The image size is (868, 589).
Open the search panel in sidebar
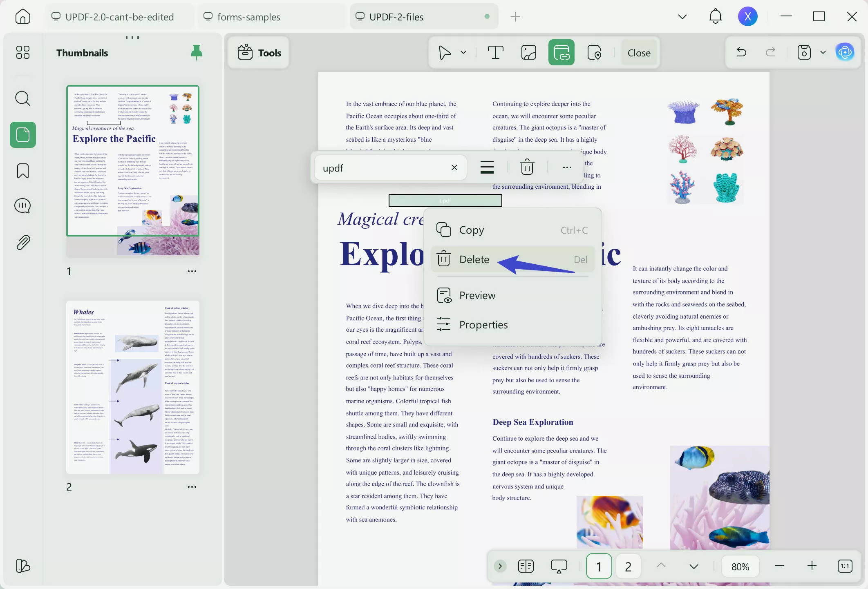(x=22, y=98)
